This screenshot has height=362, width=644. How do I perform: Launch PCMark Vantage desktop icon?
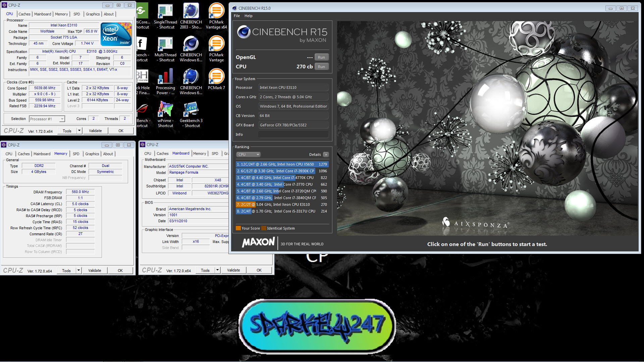click(x=216, y=49)
